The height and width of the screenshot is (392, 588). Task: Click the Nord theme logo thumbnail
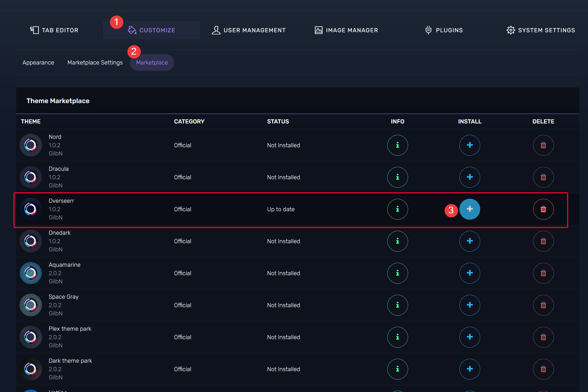pos(31,145)
